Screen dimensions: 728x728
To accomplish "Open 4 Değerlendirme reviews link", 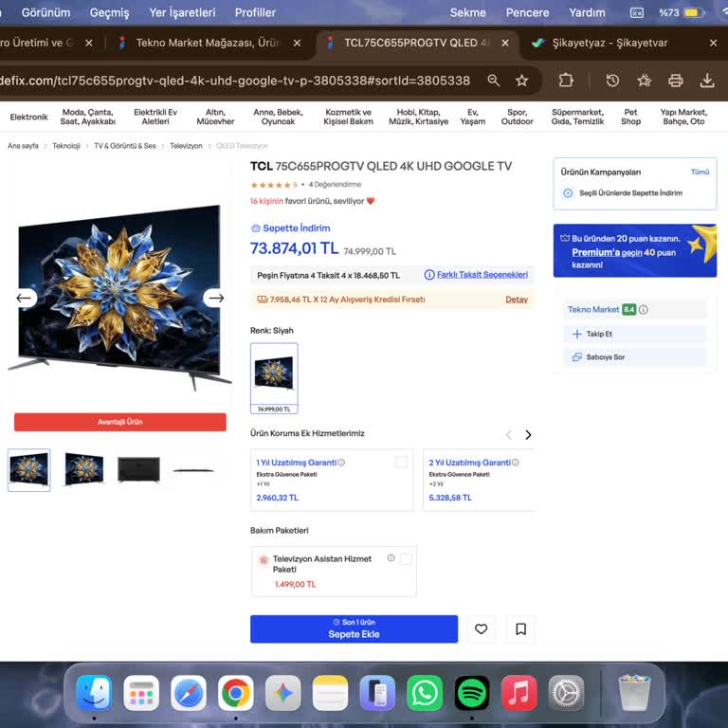I will point(335,184).
